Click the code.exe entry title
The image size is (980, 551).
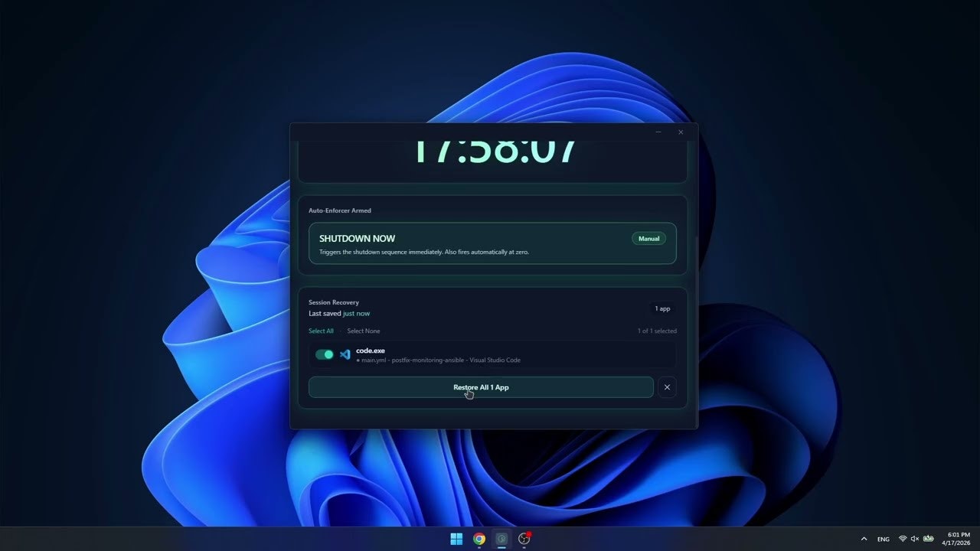(371, 350)
